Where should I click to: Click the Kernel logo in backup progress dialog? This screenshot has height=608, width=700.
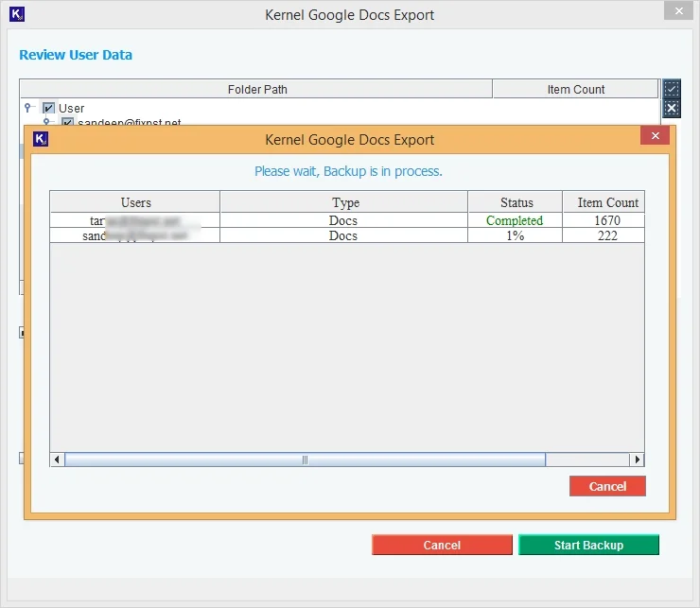point(41,139)
